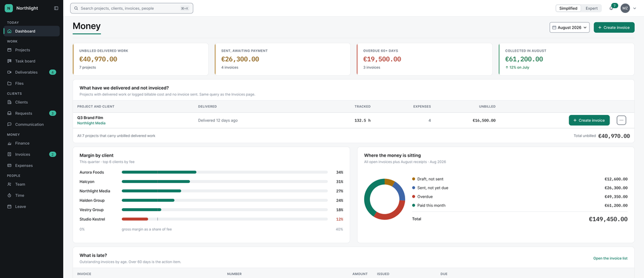Click the Sent, awaiting payment card

[282, 59]
